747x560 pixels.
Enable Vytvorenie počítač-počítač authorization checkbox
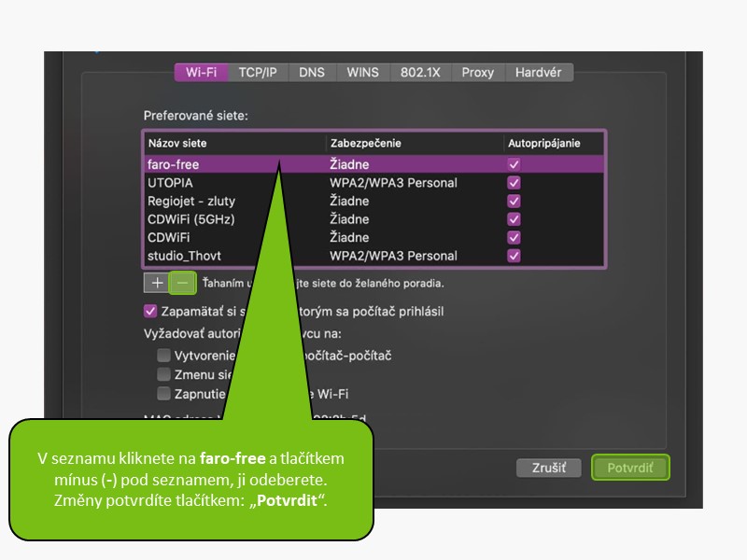[x=164, y=356]
